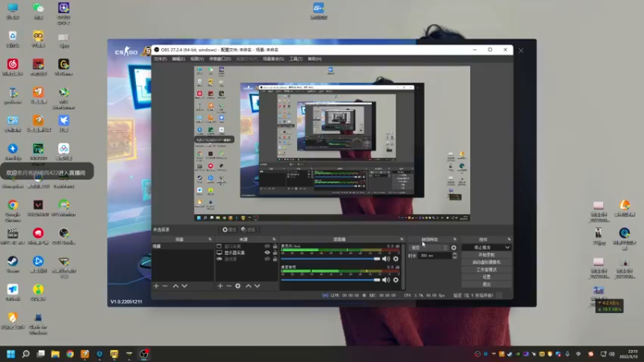The image size is (644, 362).
Task: Toggle visibility of the 显示器采集 source
Action: 267,253
